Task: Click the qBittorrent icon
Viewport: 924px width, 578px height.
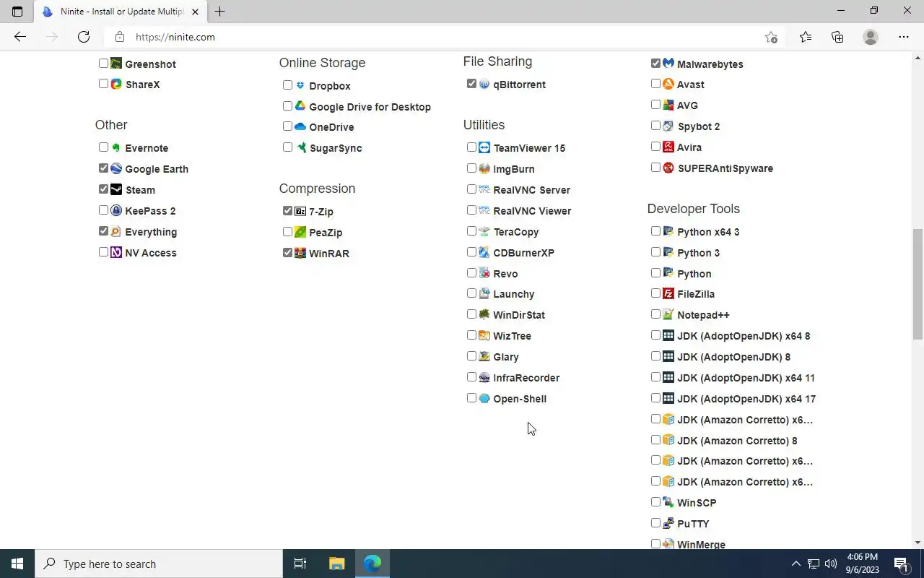Action: (484, 84)
